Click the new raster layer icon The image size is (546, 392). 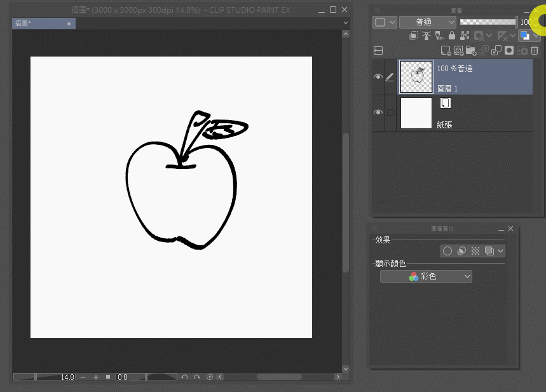446,51
